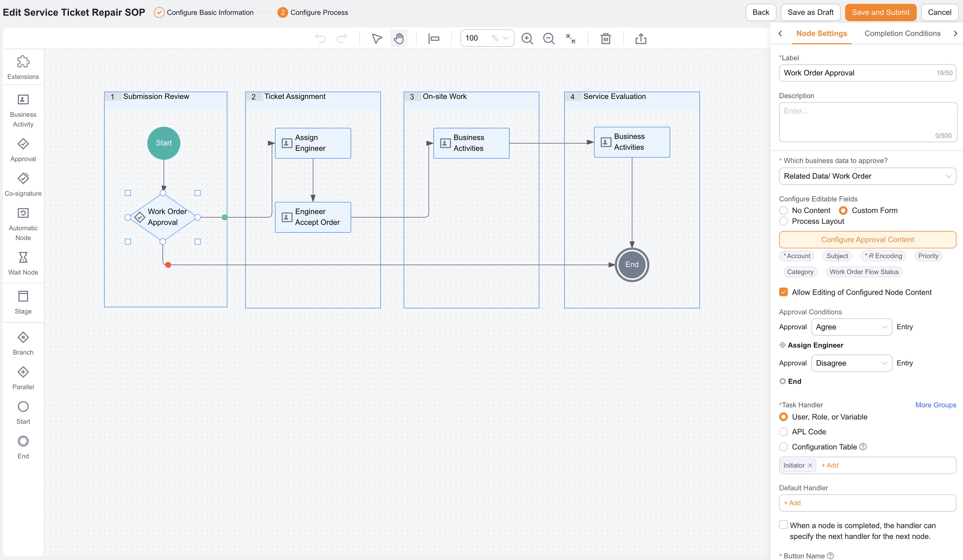
Task: Choose the Co-signature node icon
Action: (23, 178)
